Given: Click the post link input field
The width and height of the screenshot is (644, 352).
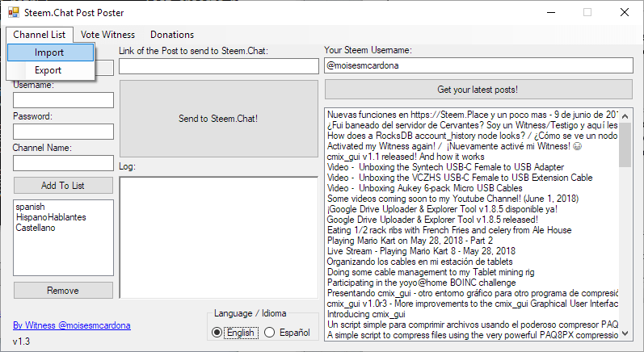Looking at the screenshot, I should click(x=219, y=66).
